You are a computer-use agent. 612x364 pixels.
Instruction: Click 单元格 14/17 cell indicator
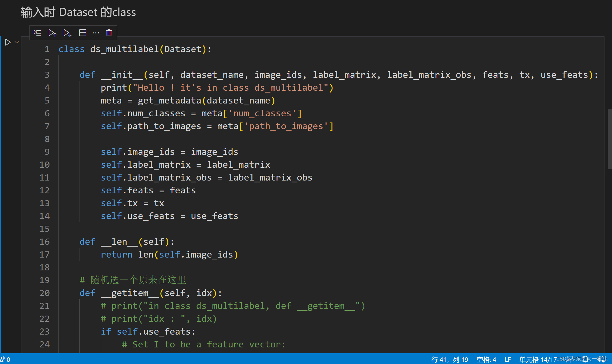(x=538, y=359)
